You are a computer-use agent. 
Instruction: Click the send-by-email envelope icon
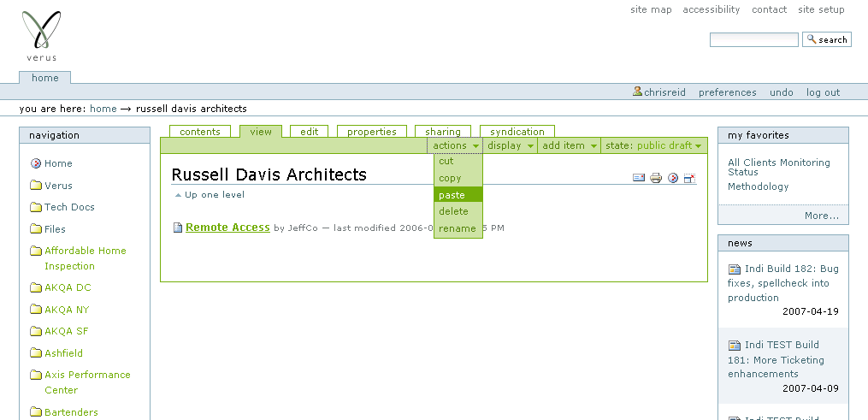pyautogui.click(x=638, y=178)
